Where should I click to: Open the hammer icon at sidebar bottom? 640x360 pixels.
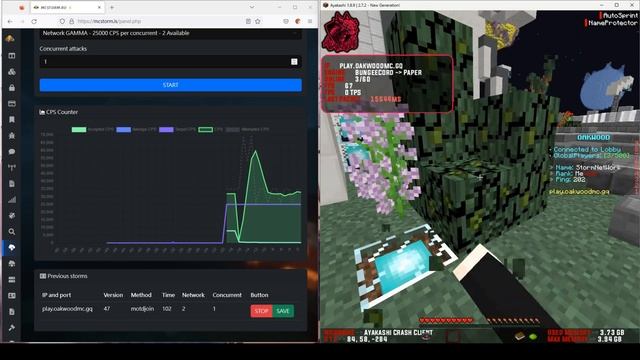coord(12,328)
